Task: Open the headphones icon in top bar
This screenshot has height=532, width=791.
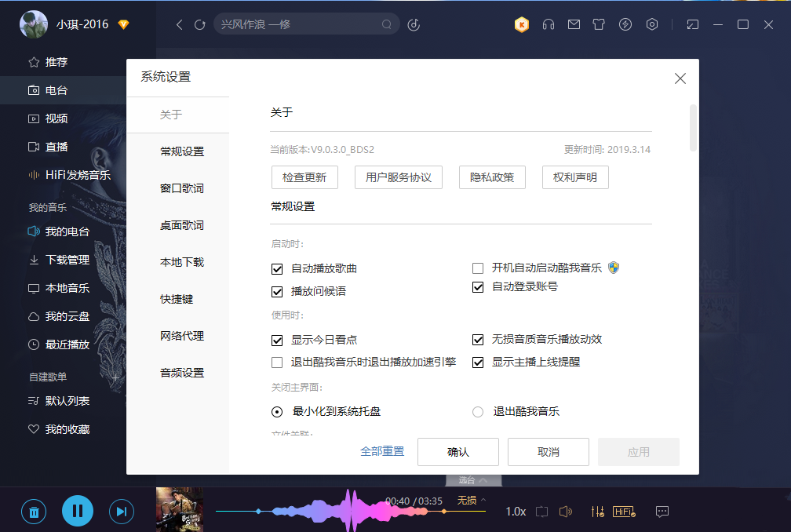Action: click(549, 24)
